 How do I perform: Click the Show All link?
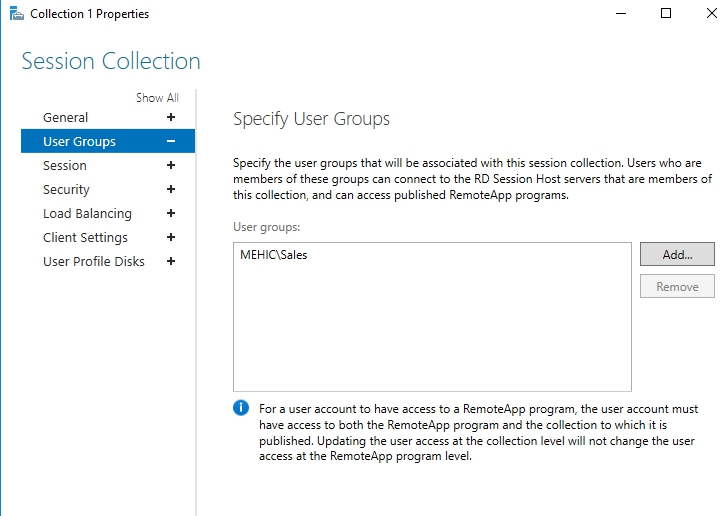pos(157,98)
